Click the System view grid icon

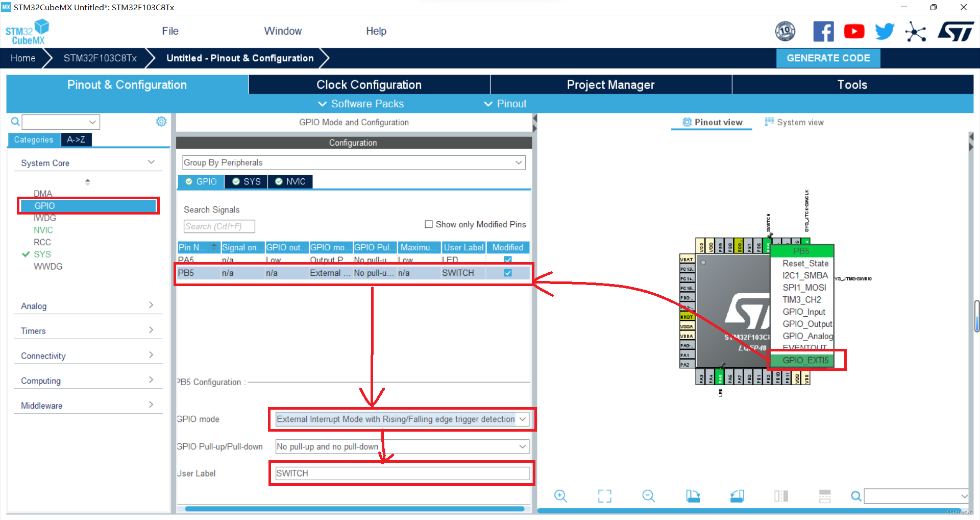tap(769, 122)
